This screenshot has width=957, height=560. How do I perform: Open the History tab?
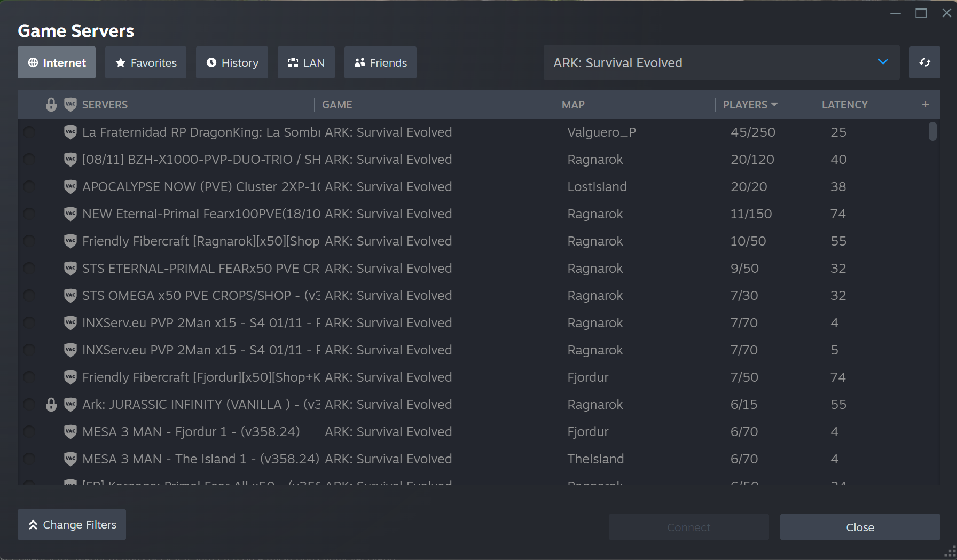coord(232,62)
